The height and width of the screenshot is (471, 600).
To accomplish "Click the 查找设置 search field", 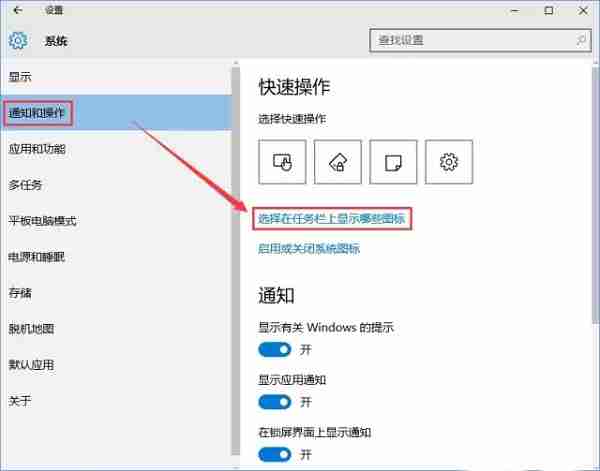I will point(480,40).
